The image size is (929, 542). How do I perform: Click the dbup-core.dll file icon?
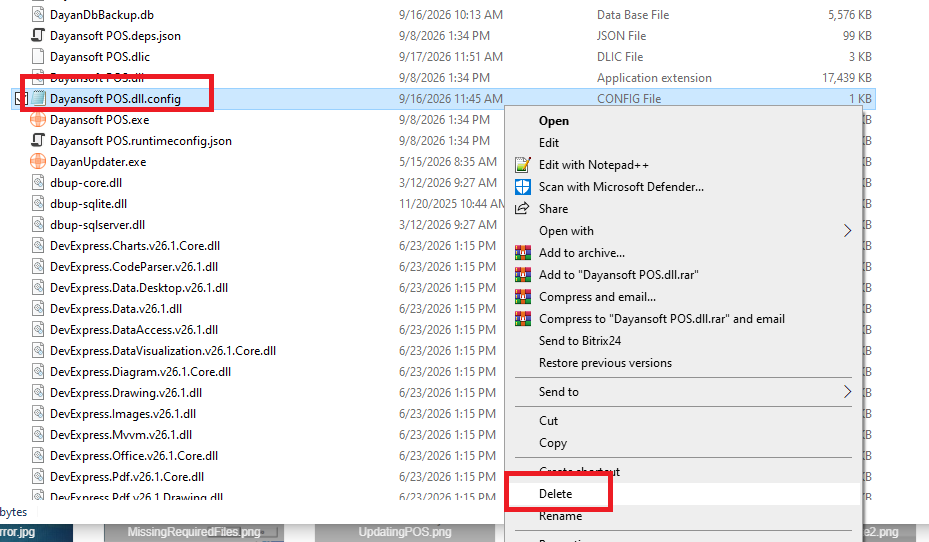38,182
